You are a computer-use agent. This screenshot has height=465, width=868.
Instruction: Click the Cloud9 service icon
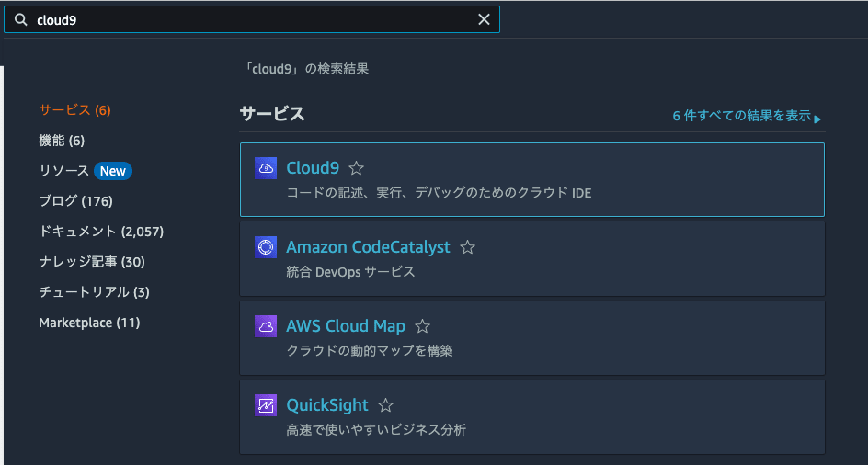(x=266, y=168)
